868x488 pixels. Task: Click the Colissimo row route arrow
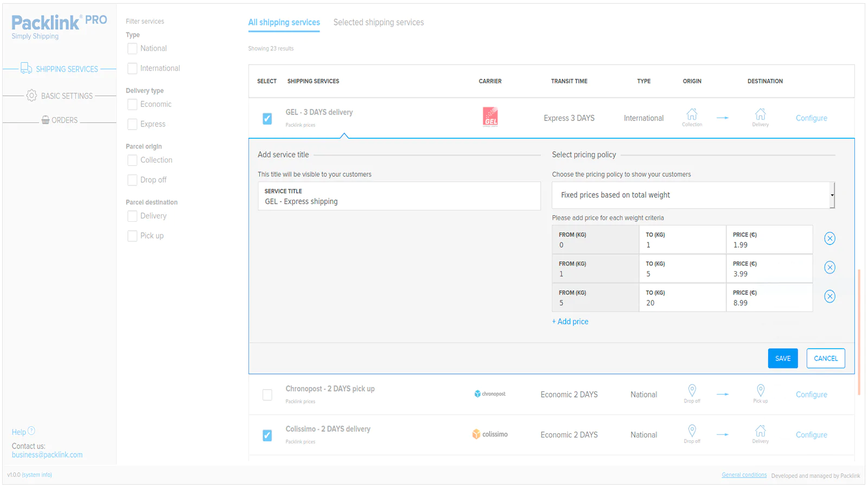point(723,434)
